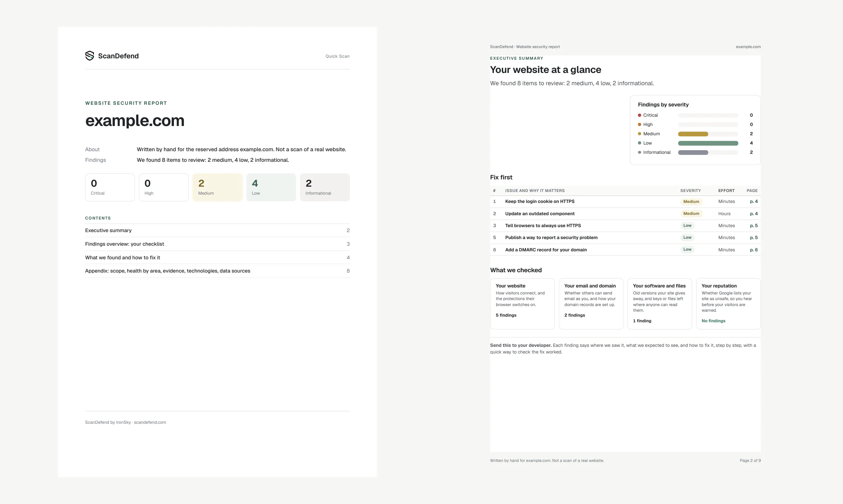Click the Medium severity bar in chart
843x504 pixels.
tap(693, 134)
